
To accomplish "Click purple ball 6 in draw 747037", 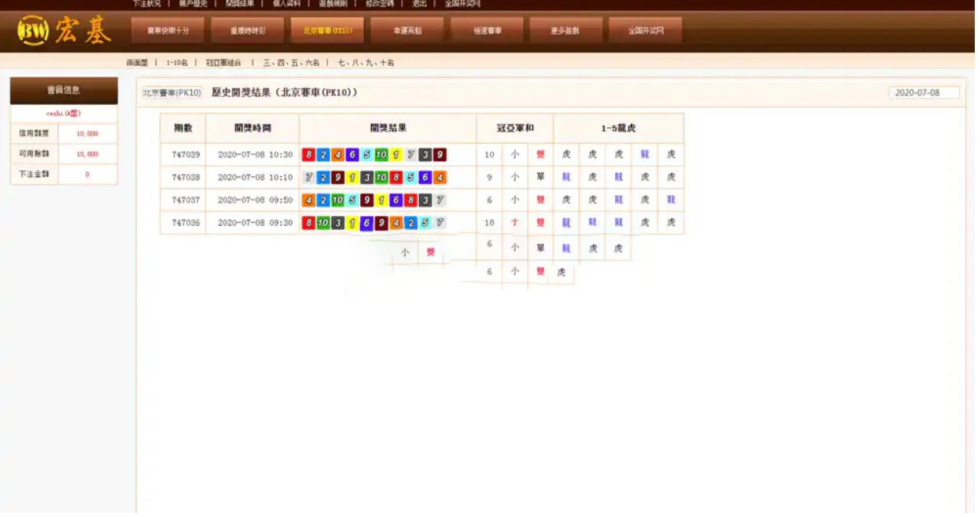I will coord(395,200).
